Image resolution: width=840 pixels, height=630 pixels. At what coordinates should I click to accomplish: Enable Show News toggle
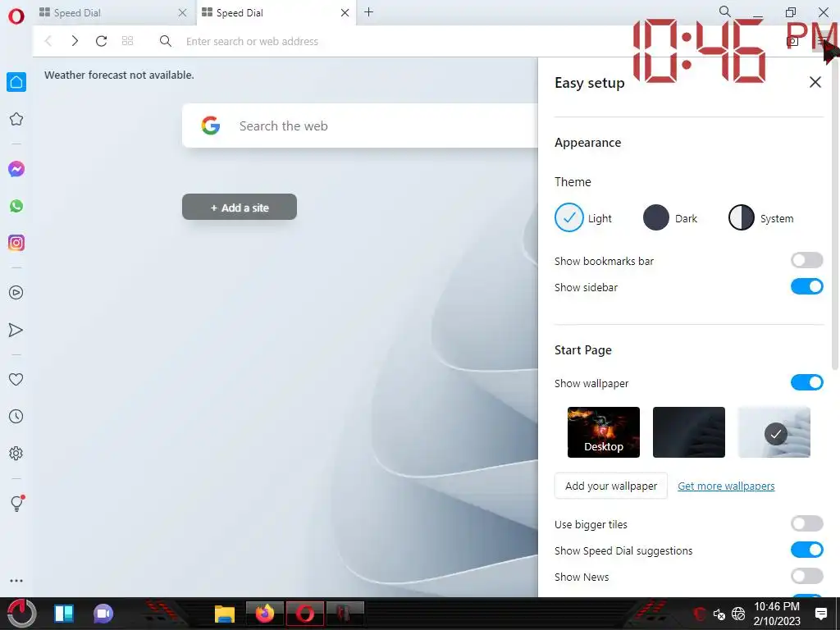(x=807, y=576)
